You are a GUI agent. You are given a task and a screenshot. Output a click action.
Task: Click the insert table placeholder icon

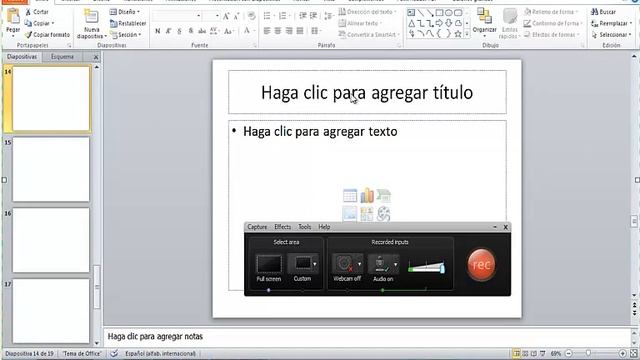coord(350,196)
